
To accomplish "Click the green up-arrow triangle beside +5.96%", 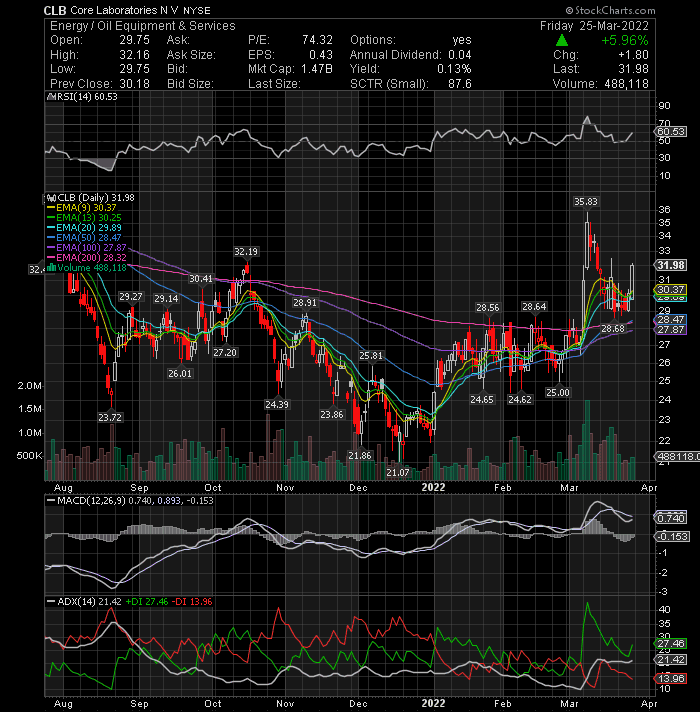I will point(562,40).
